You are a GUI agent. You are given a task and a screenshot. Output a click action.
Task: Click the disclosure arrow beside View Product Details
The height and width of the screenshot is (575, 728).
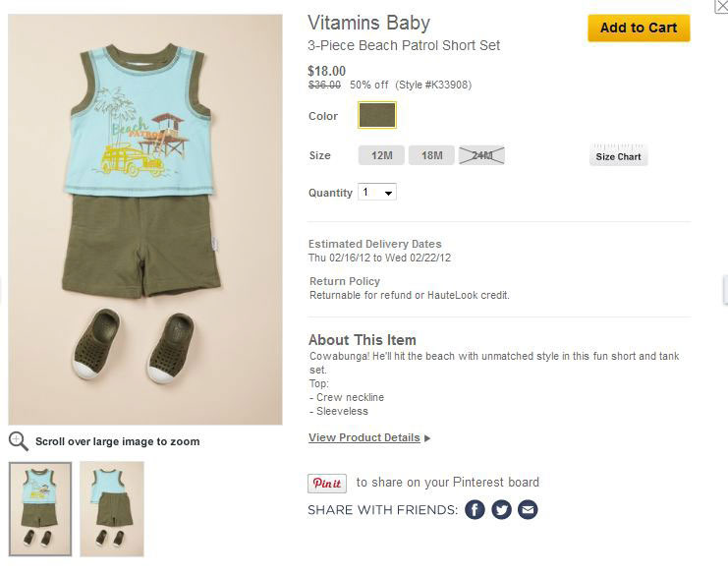tap(427, 438)
